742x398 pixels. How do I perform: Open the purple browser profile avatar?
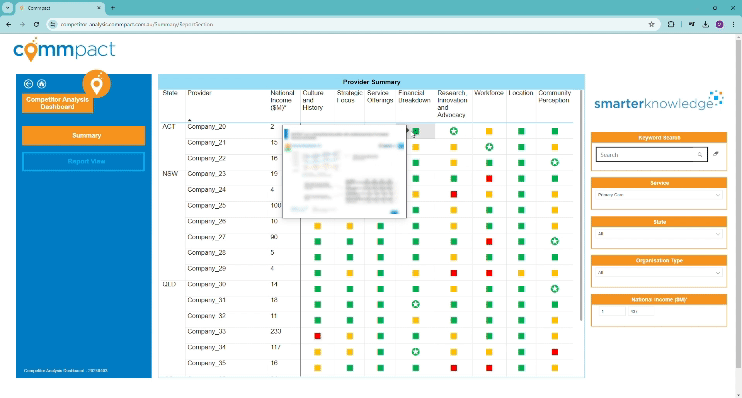point(719,24)
